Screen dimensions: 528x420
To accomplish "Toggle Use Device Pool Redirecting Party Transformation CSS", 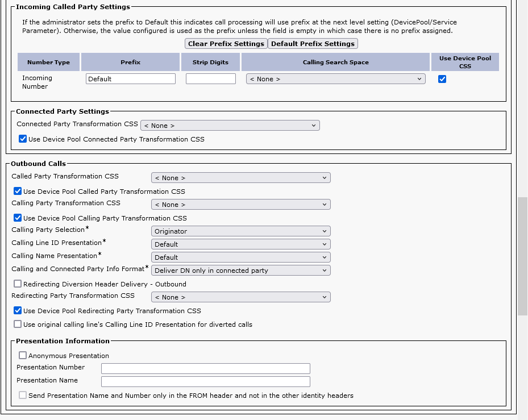I will [x=18, y=310].
